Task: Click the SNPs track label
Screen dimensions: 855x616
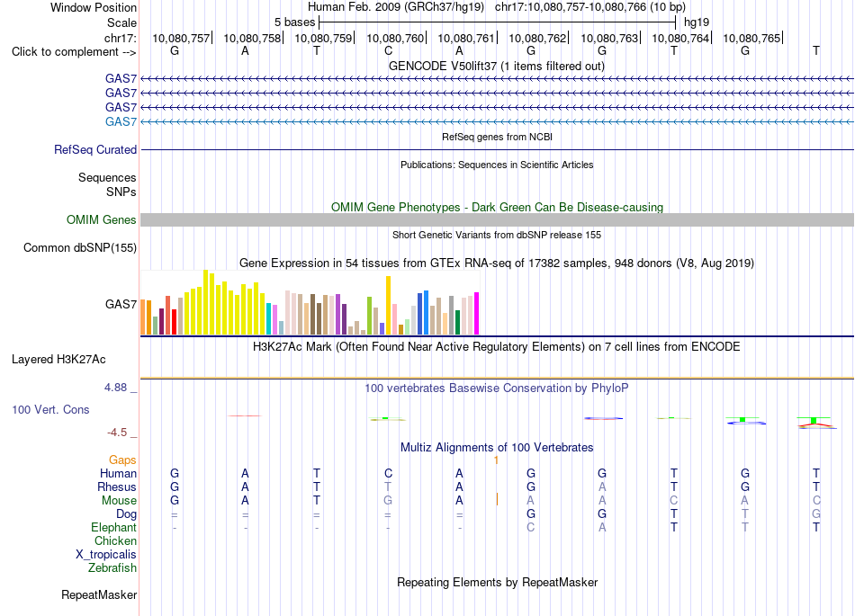Action: pos(121,192)
